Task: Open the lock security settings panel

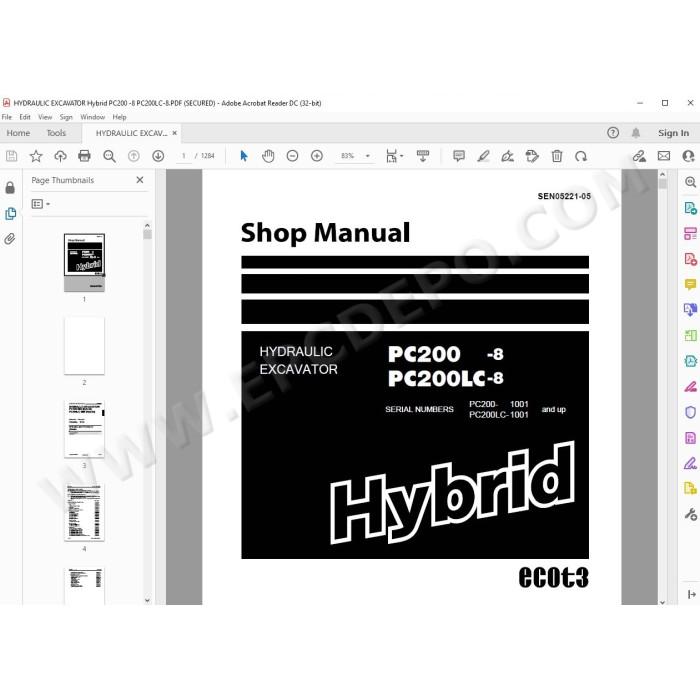Action: click(10, 188)
